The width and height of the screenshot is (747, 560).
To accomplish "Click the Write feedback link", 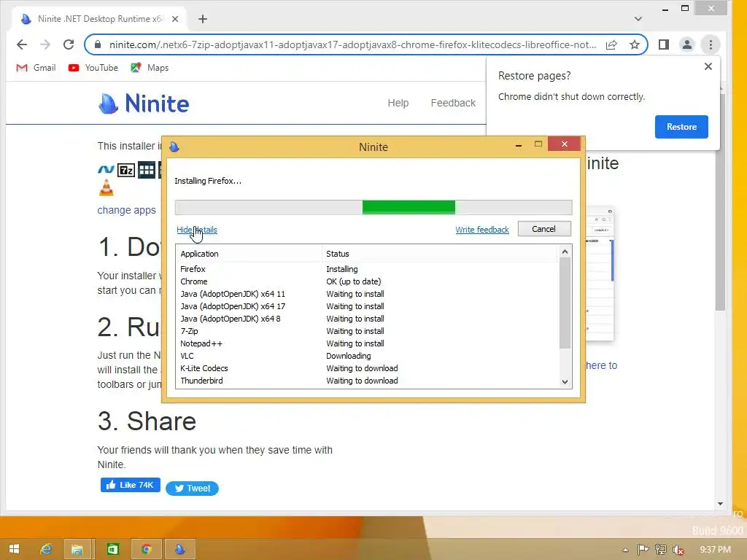I will click(482, 230).
